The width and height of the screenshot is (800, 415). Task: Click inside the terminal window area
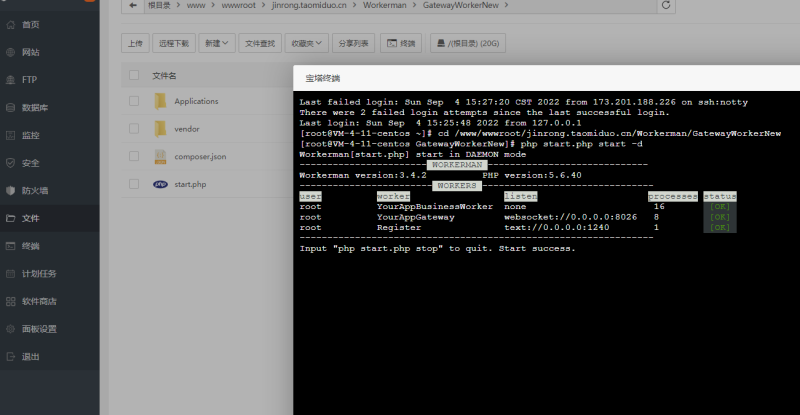point(546,253)
